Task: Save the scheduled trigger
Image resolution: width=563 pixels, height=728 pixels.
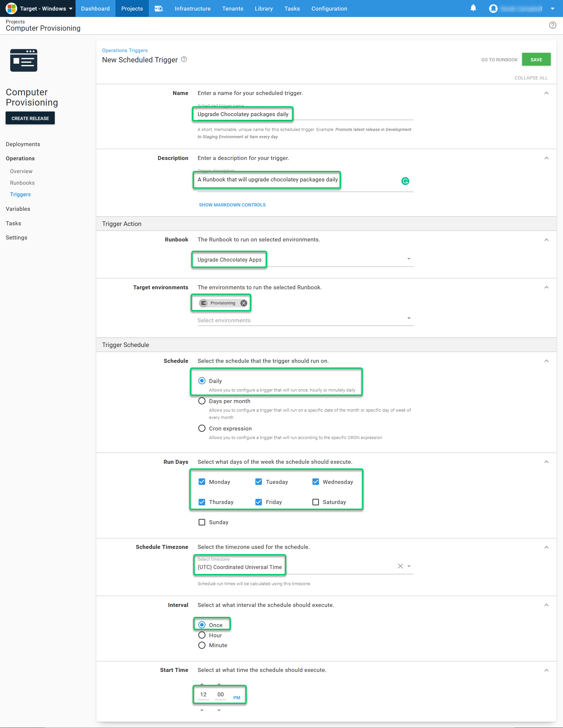Action: (536, 60)
